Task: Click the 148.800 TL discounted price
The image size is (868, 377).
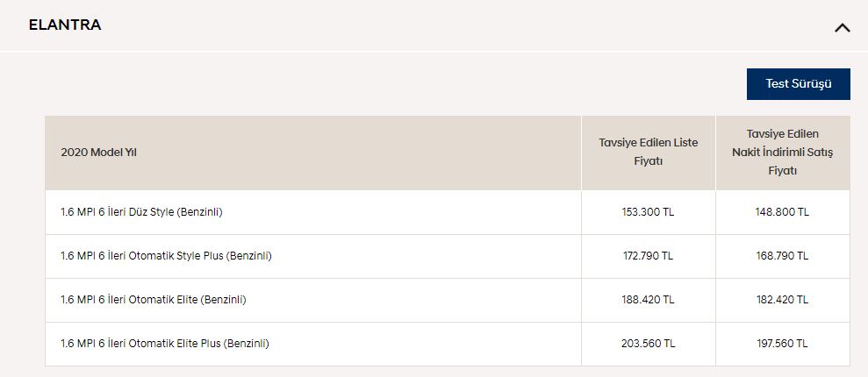Action: coord(783,212)
